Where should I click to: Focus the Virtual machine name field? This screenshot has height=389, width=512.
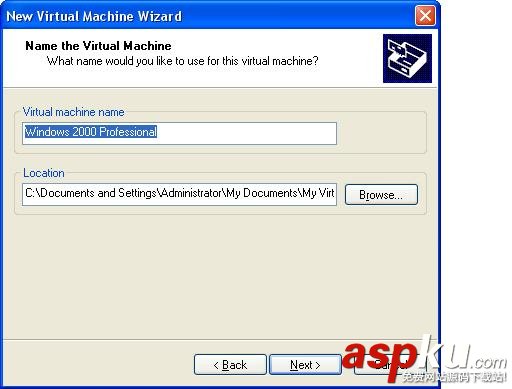(x=179, y=133)
